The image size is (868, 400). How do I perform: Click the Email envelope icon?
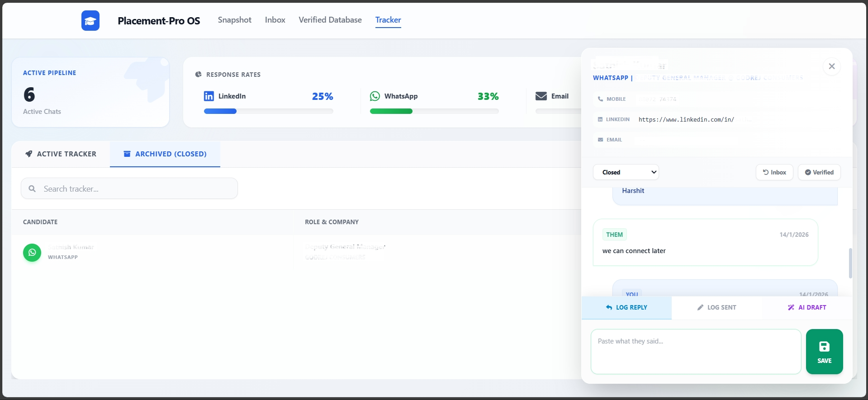click(x=541, y=96)
